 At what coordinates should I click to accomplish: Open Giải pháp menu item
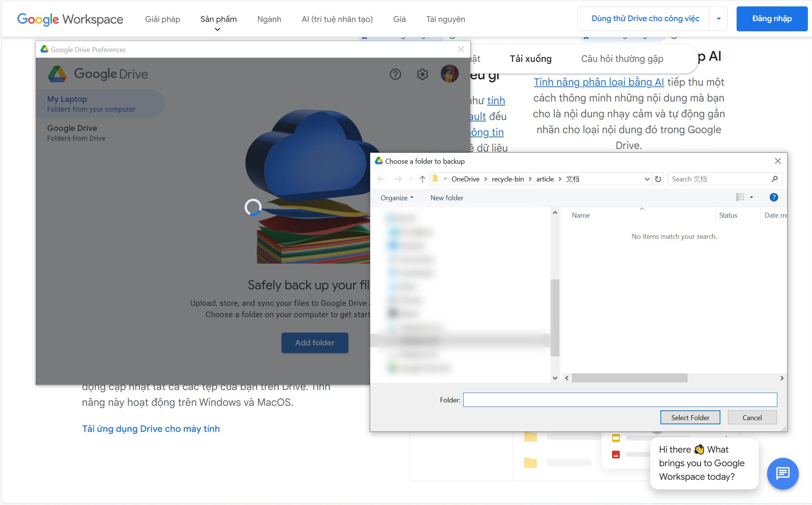[x=162, y=19]
